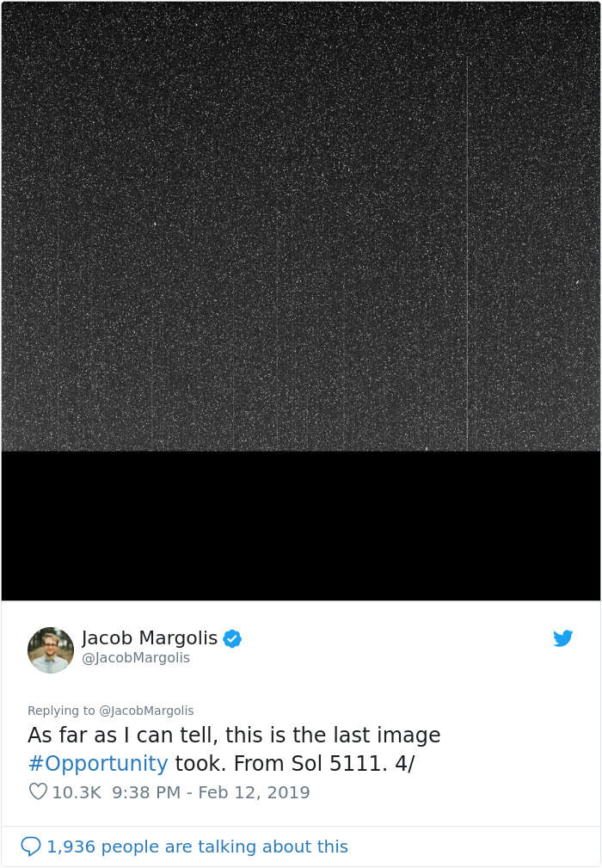Screen dimensions: 602x868
Task: Open "1,936 people are talking about this"
Action: point(198,846)
